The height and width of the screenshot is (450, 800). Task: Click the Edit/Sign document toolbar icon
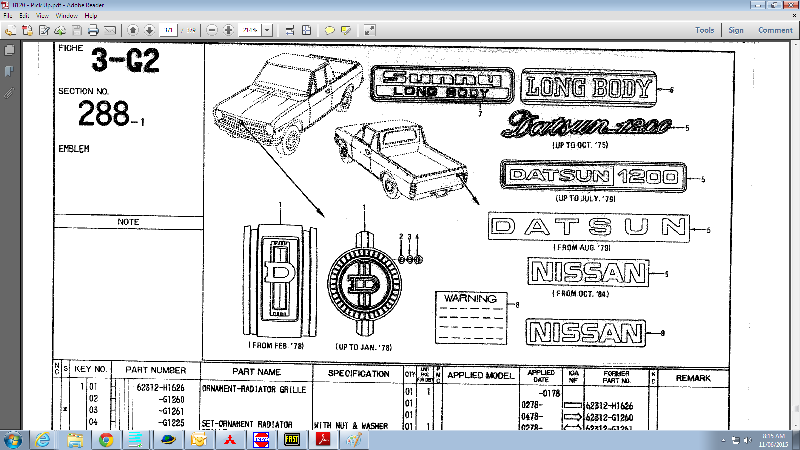(44, 31)
